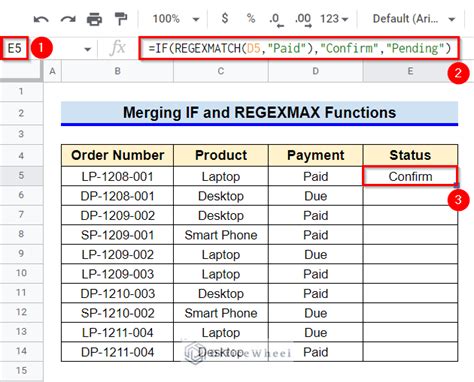Select row 7 header
The image size is (474, 382).
tap(21, 215)
